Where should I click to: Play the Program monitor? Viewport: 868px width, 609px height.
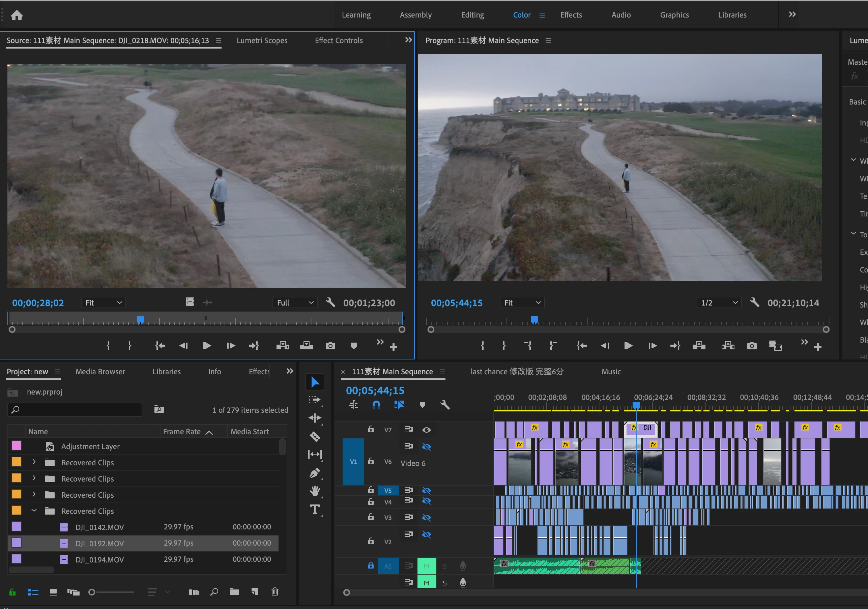(628, 346)
